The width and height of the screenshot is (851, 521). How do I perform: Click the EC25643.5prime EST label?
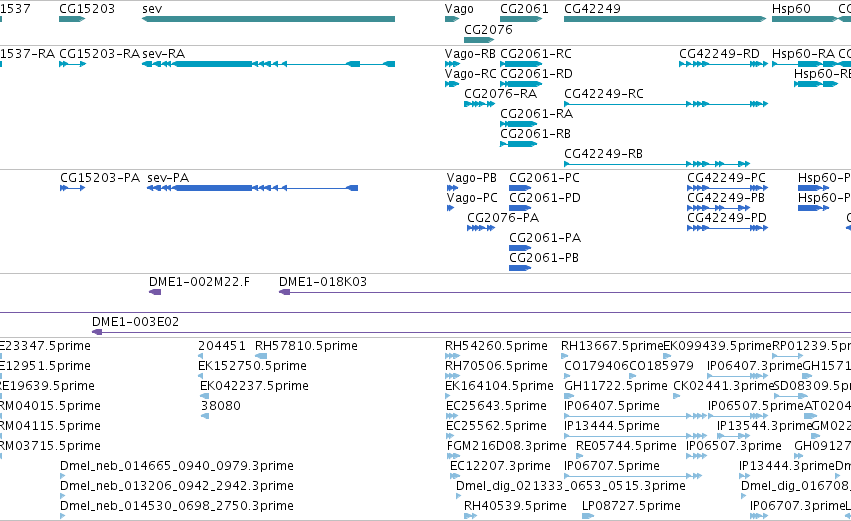497,406
